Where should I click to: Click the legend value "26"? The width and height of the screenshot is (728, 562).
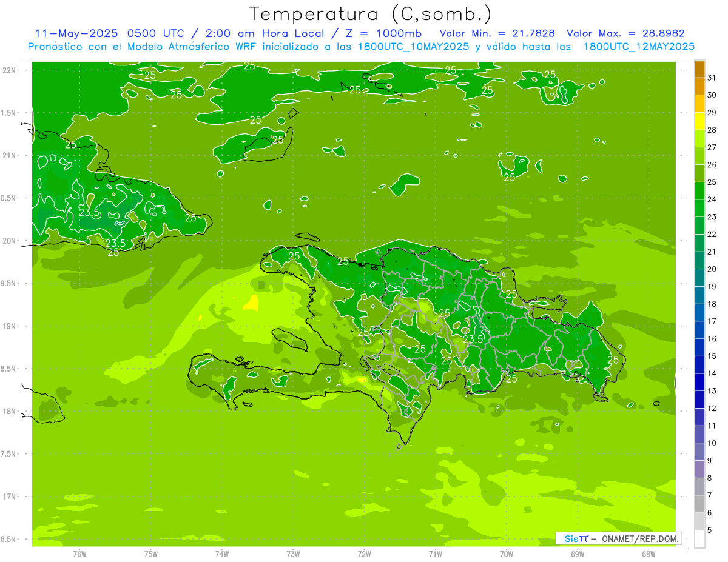712,165
